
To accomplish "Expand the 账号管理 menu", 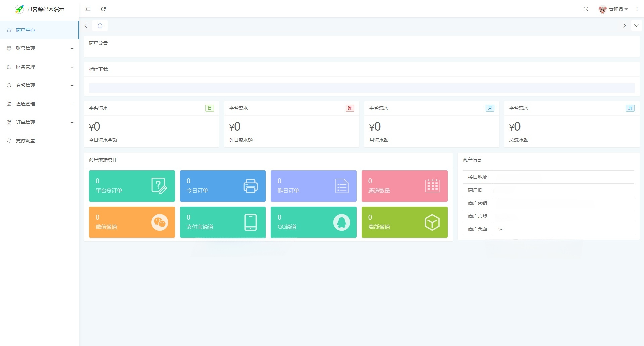I will click(25, 48).
